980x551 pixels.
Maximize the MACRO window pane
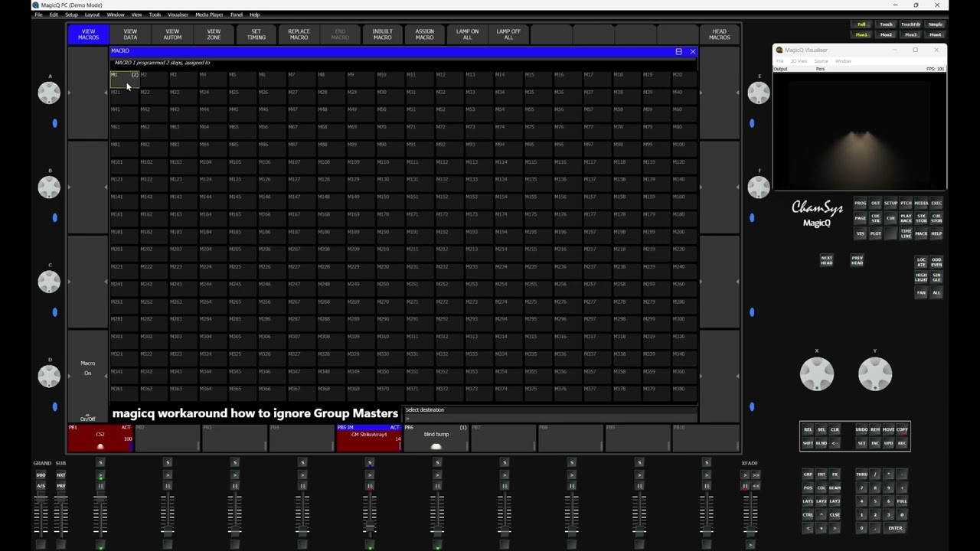tap(678, 51)
